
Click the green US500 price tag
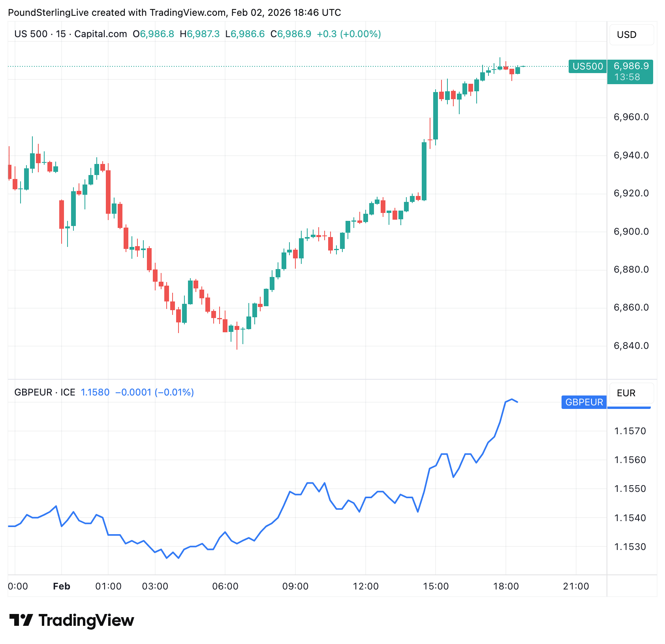click(588, 66)
